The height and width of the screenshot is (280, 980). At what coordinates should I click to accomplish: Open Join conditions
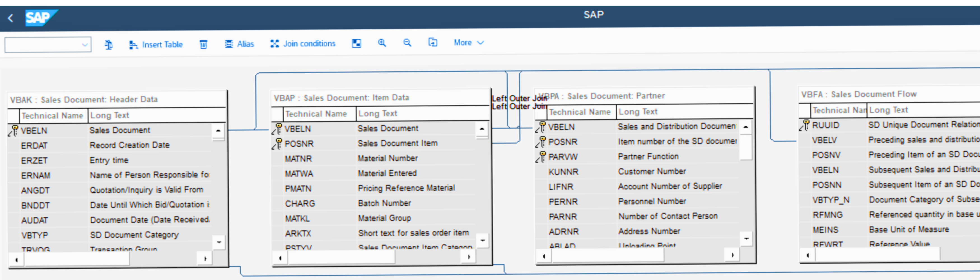click(x=303, y=44)
